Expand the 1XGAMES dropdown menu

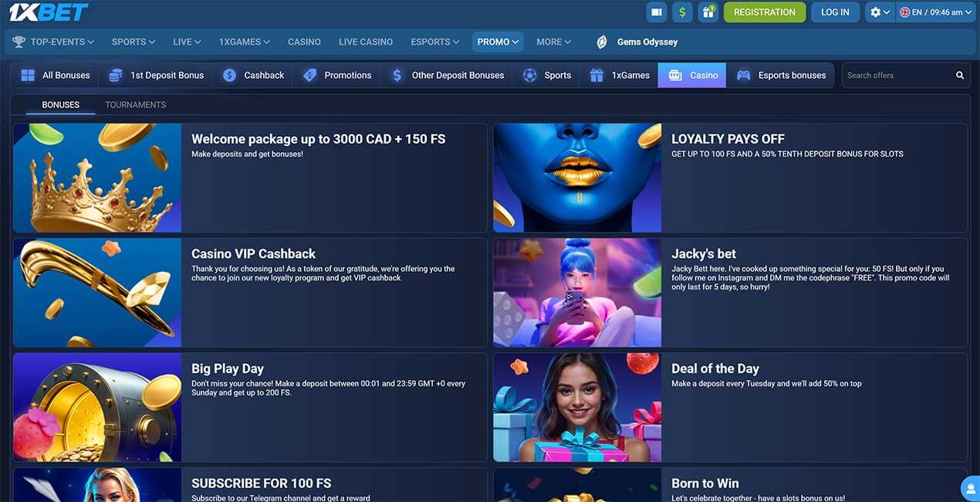(245, 42)
